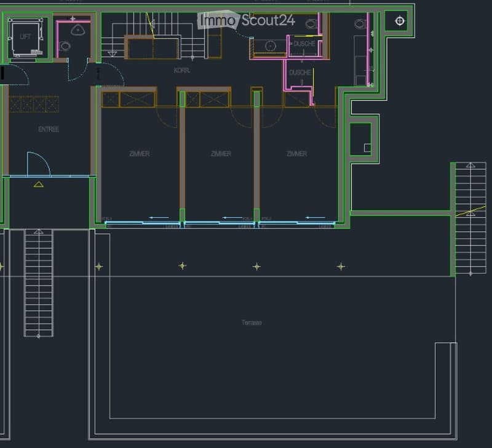
Task: Click the corner washbasin in the WC beside the lift
Action: coord(78,30)
